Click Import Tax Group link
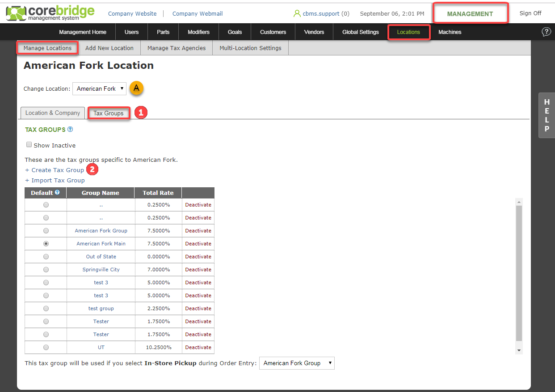 [x=55, y=181]
